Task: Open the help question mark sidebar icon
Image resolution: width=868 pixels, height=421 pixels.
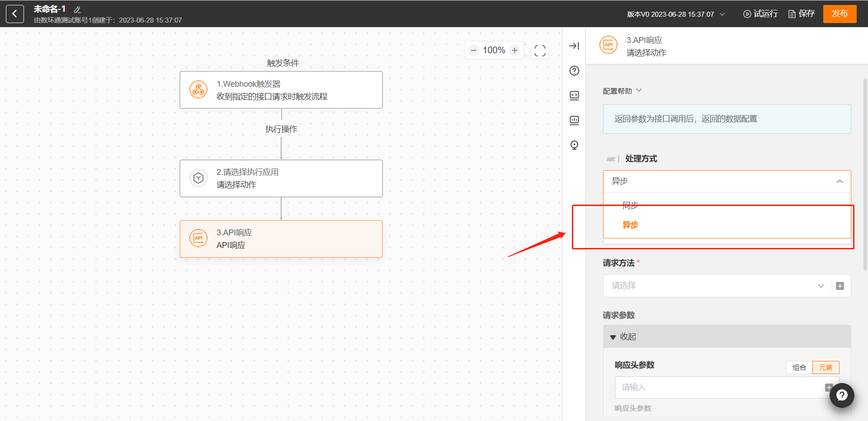Action: [574, 71]
